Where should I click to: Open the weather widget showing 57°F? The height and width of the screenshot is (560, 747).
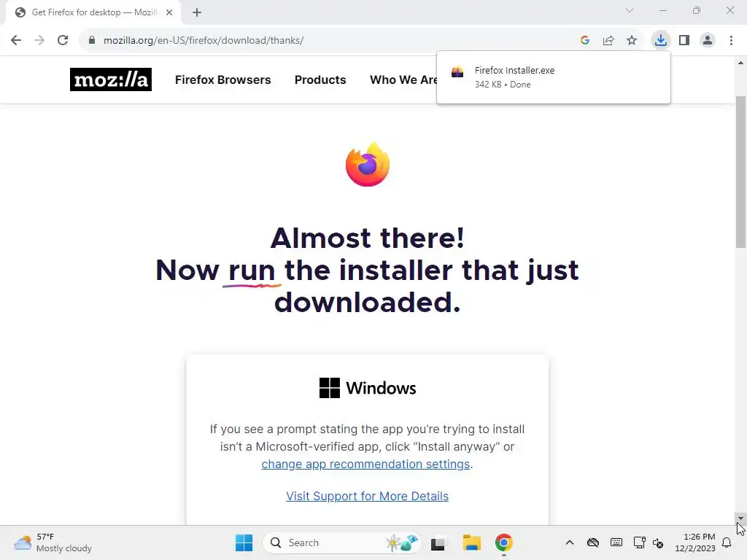53,542
